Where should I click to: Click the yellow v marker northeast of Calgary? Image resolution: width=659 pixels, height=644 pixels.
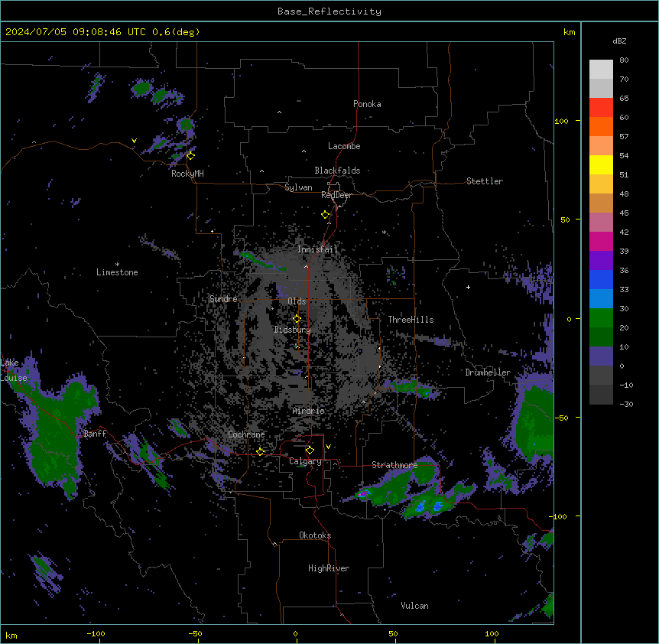click(328, 447)
